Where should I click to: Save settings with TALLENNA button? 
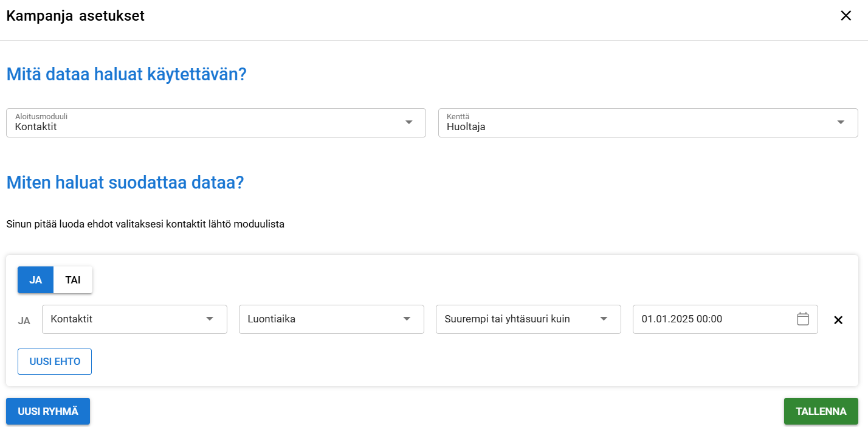821,411
